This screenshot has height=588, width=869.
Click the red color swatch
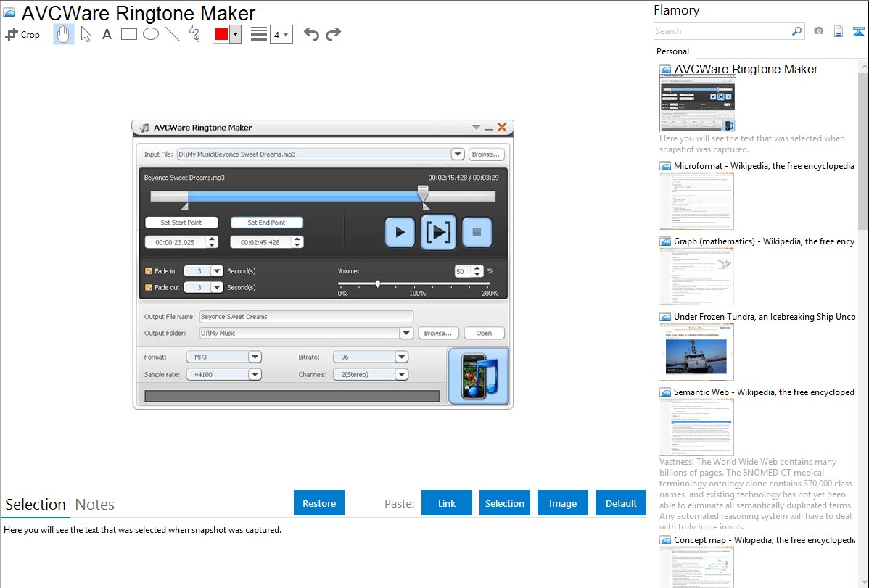221,34
